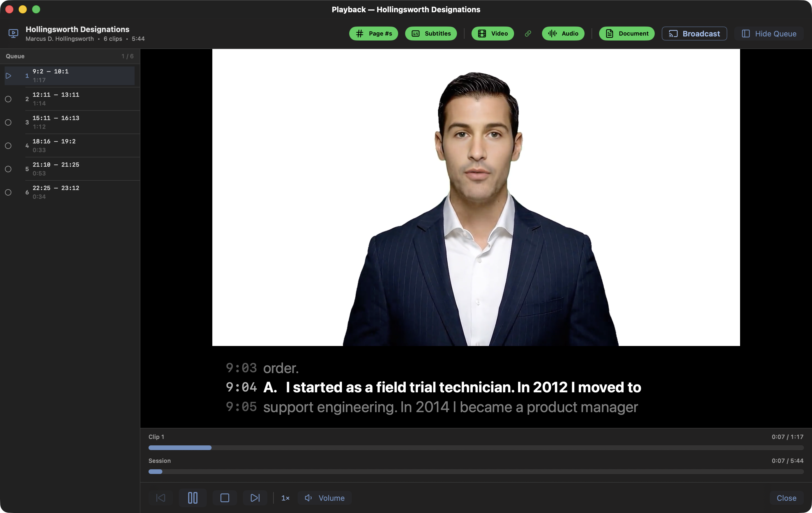Click the circle indicator for clip 6
The height and width of the screenshot is (513, 812).
(x=8, y=192)
